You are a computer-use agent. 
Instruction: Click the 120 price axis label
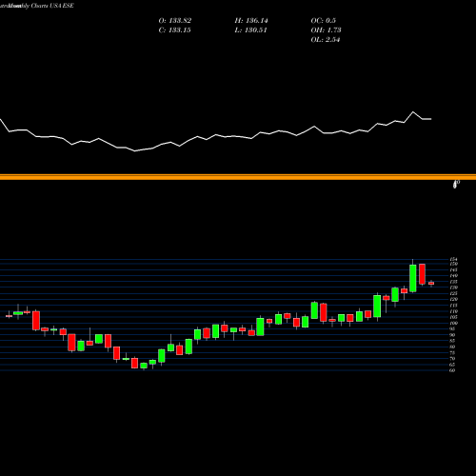tap(453, 299)
